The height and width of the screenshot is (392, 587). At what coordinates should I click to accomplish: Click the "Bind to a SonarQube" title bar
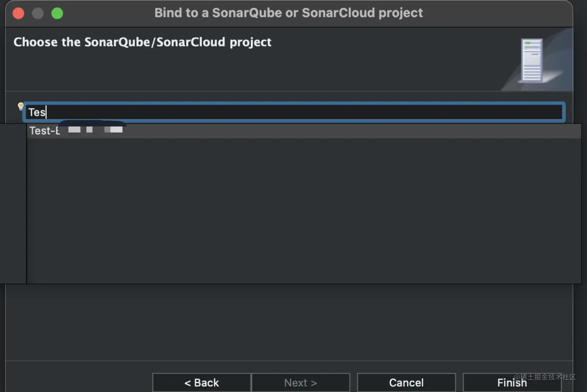coord(288,13)
